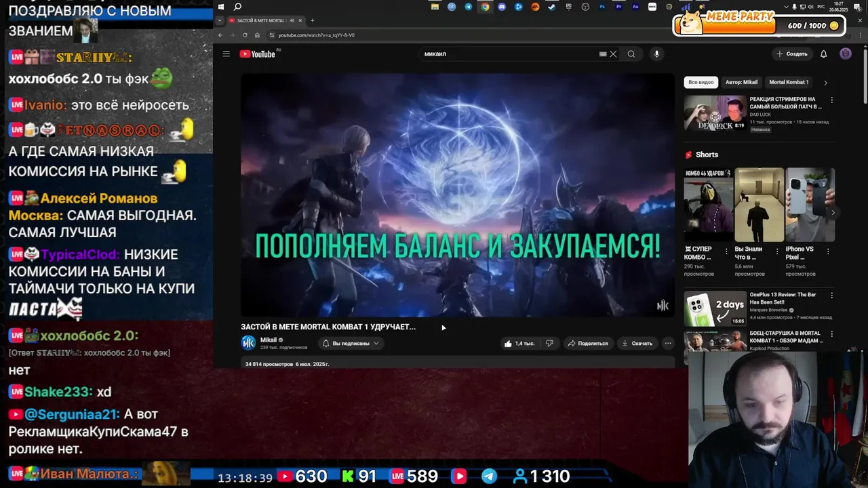Start voice search with the microphone icon
Viewport: 868px width, 488px height.
coord(656,54)
